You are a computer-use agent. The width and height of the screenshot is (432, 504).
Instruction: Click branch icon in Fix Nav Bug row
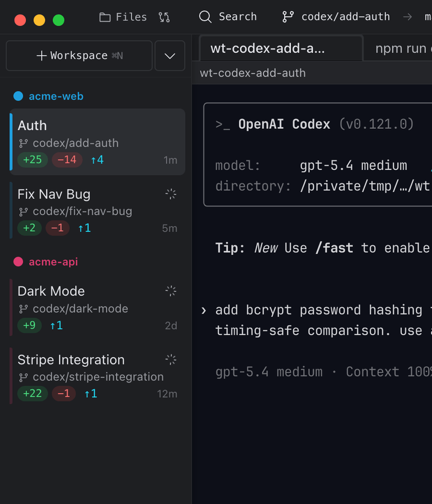click(x=23, y=212)
